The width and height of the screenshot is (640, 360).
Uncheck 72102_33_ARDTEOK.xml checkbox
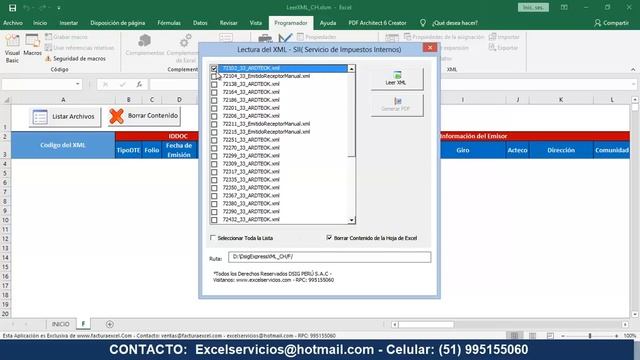point(214,69)
